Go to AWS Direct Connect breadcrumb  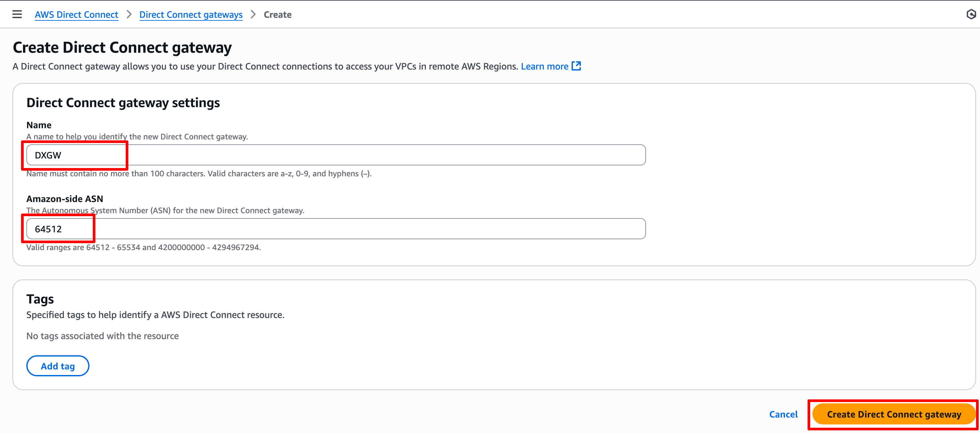click(76, 14)
